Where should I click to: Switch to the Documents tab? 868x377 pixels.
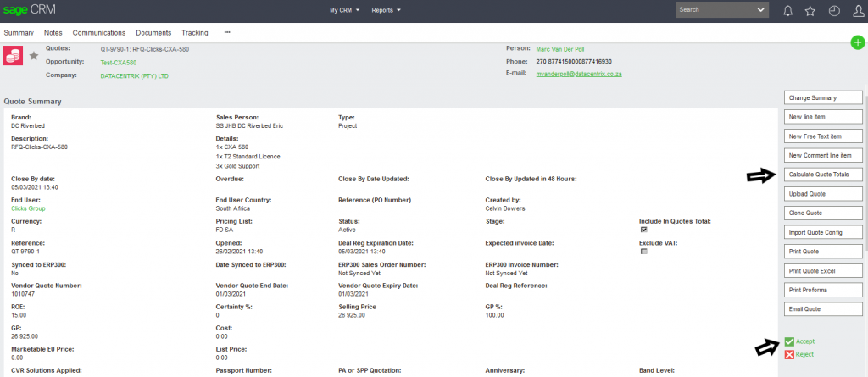click(x=153, y=32)
